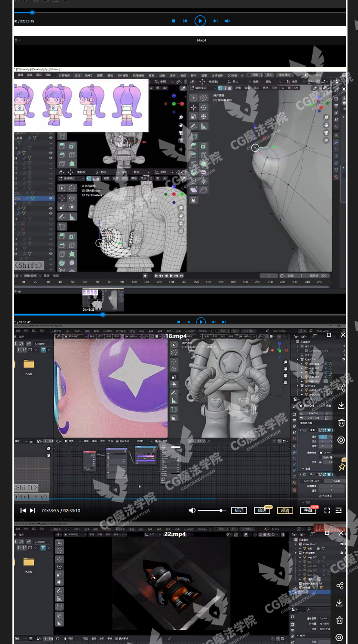Click 18.mp4 player volume slider
This screenshot has width=358, height=644.
coord(211,510)
